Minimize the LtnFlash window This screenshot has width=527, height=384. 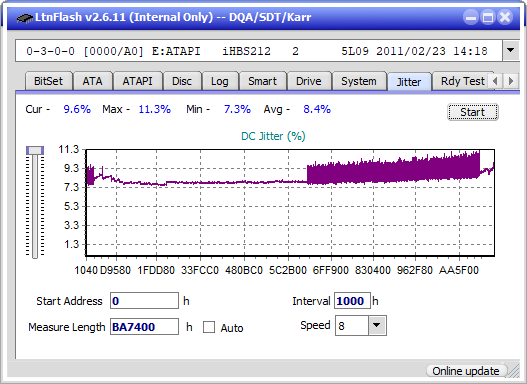pos(471,17)
